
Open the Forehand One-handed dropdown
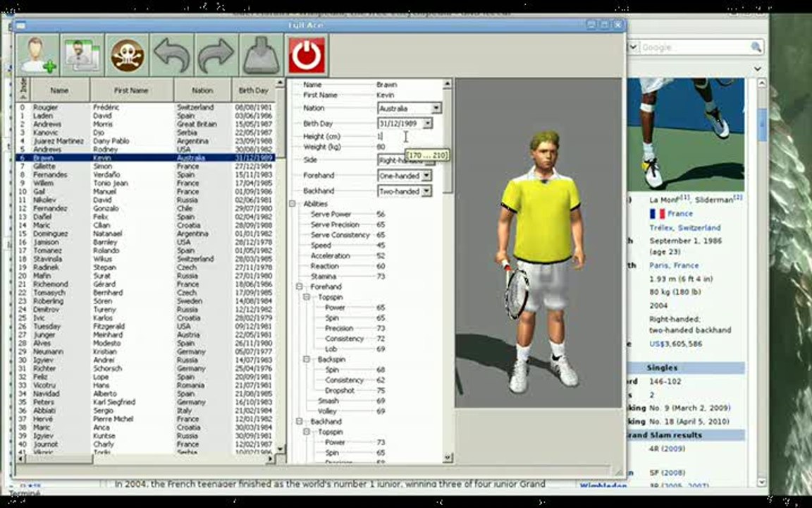[426, 176]
